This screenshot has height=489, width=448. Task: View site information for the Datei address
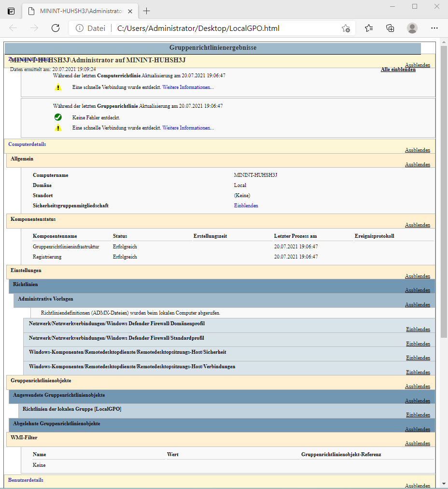80,29
